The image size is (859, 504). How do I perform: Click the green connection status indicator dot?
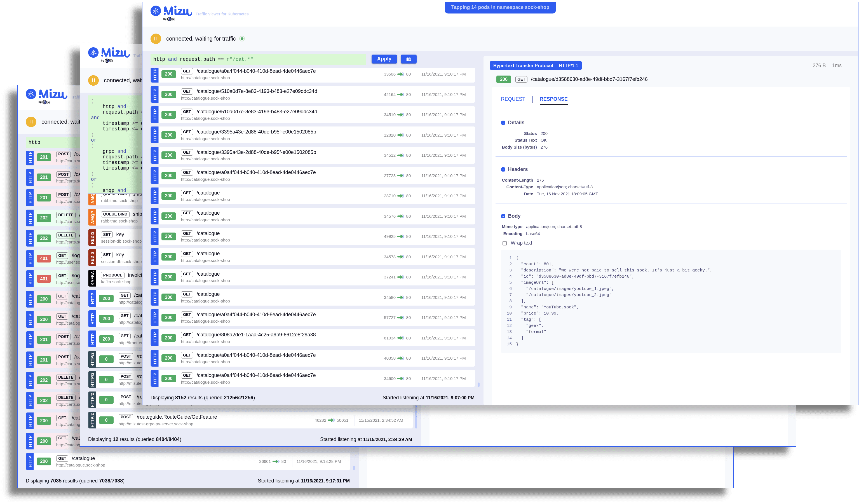pos(242,39)
